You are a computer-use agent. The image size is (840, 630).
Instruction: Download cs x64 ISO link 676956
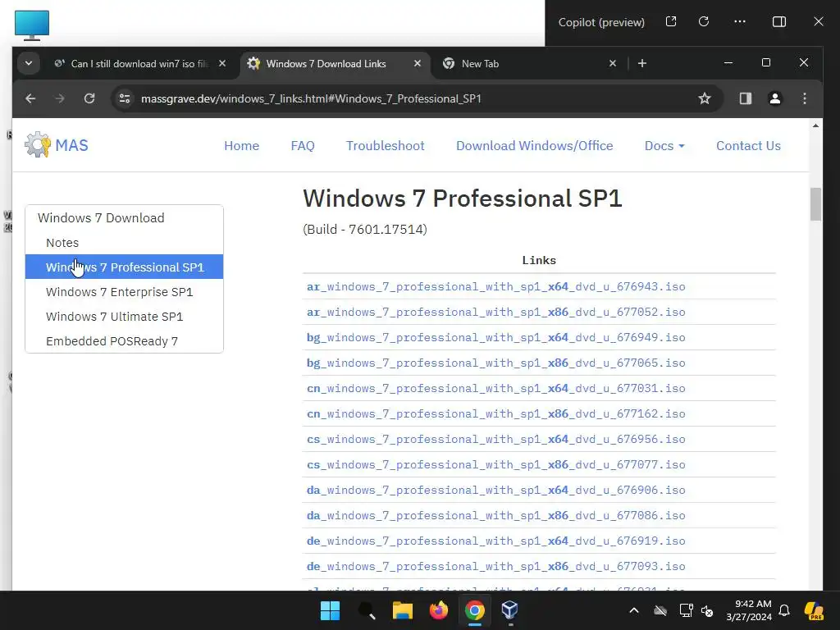coord(496,440)
